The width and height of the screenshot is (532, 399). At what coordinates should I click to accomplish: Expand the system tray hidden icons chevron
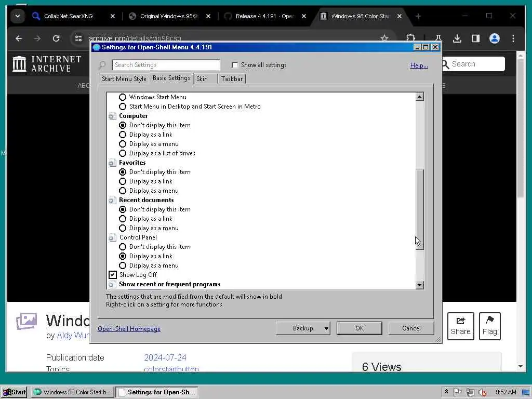click(446, 392)
